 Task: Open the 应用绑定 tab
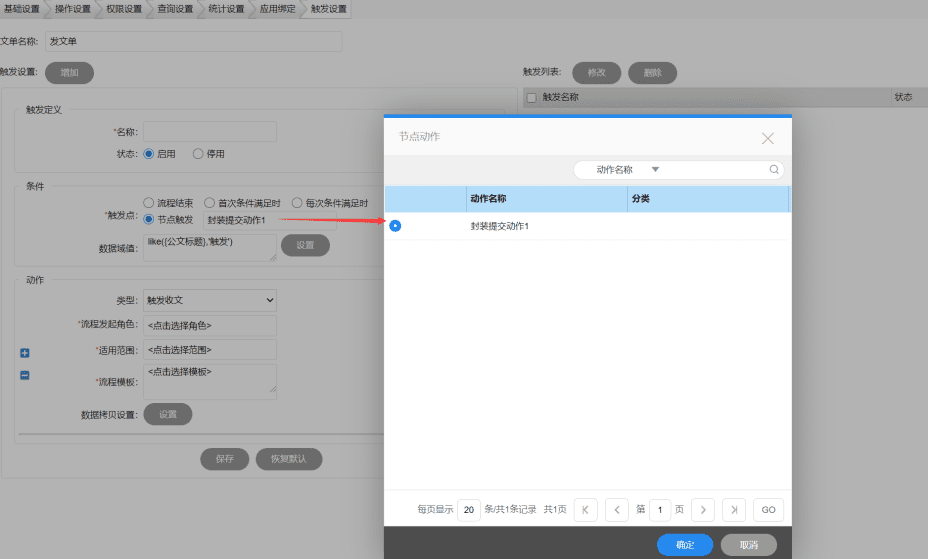point(277,9)
